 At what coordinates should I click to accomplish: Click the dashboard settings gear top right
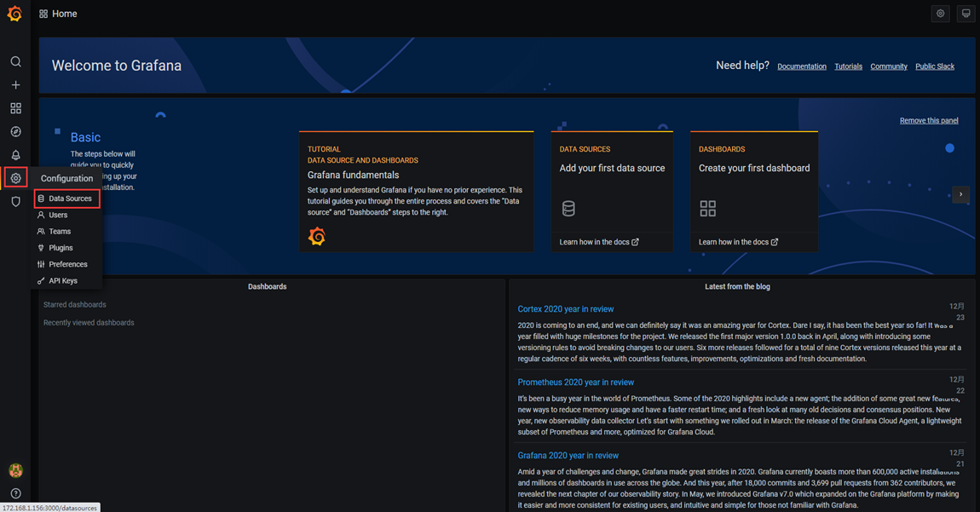pyautogui.click(x=940, y=13)
